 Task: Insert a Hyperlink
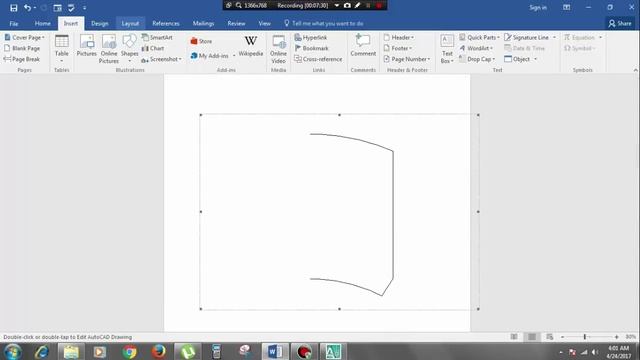coord(311,37)
